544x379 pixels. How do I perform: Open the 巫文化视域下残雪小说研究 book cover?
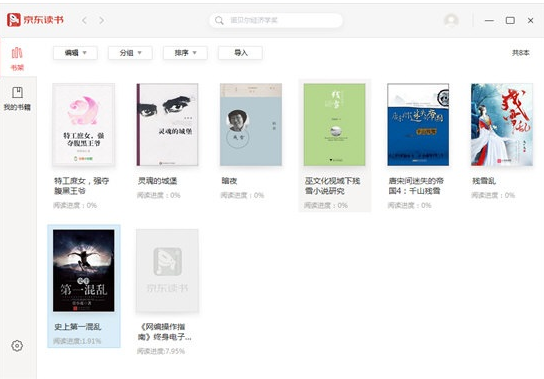coord(334,124)
